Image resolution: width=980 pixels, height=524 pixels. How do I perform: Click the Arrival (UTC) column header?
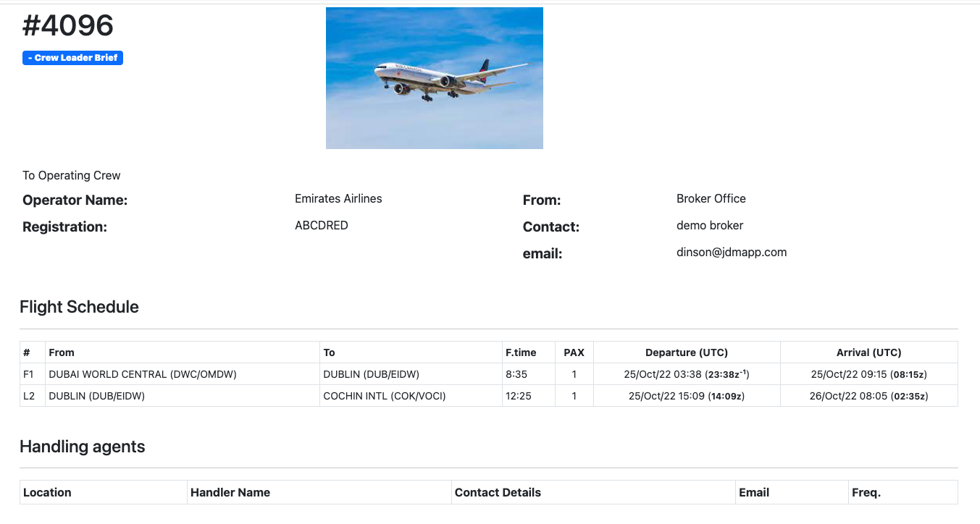868,352
